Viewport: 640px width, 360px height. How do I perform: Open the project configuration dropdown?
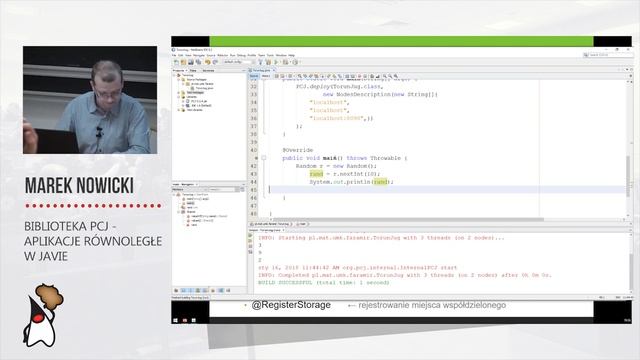pos(238,62)
